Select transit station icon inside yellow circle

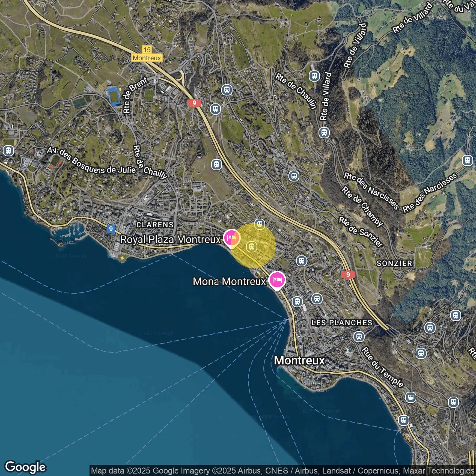252,247
